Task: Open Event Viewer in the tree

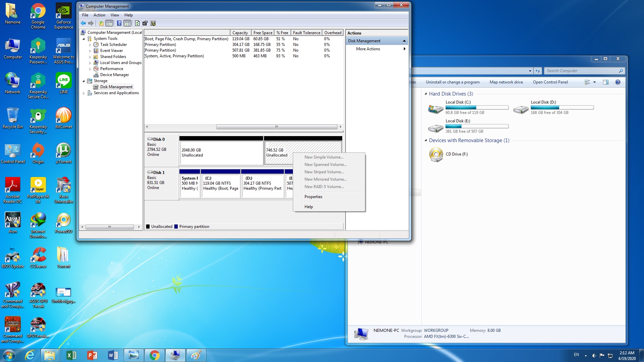Action: point(111,51)
